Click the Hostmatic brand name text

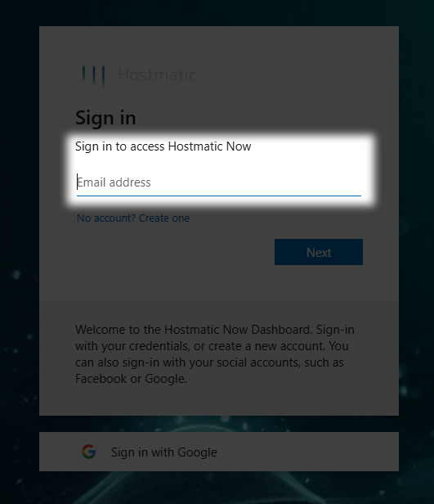tap(157, 75)
